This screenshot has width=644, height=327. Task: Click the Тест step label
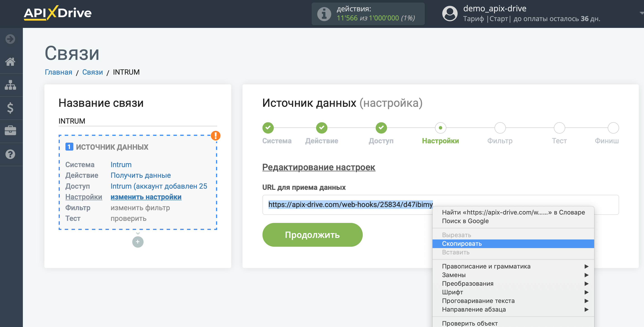point(559,141)
